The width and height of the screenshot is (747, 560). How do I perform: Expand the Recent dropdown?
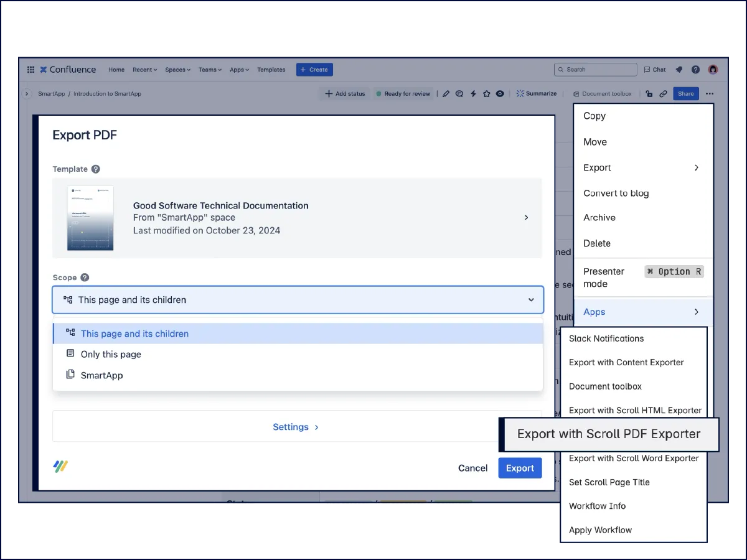click(144, 70)
